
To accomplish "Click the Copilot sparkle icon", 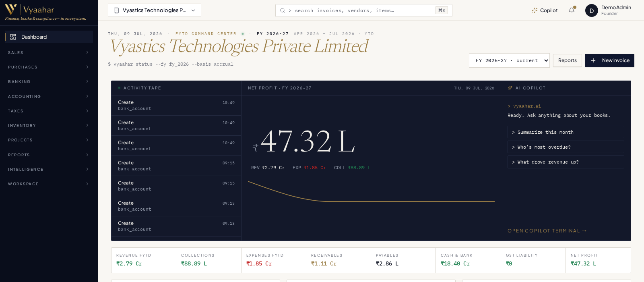I will click(535, 10).
